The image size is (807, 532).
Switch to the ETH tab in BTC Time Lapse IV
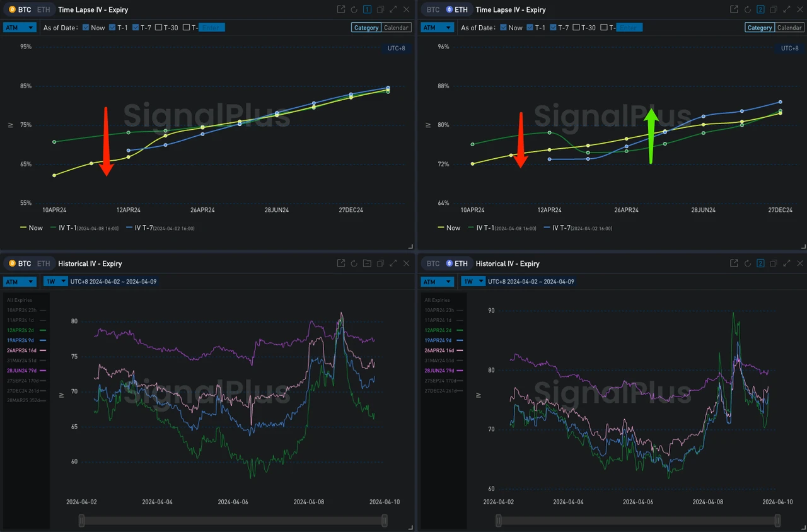tap(43, 9)
